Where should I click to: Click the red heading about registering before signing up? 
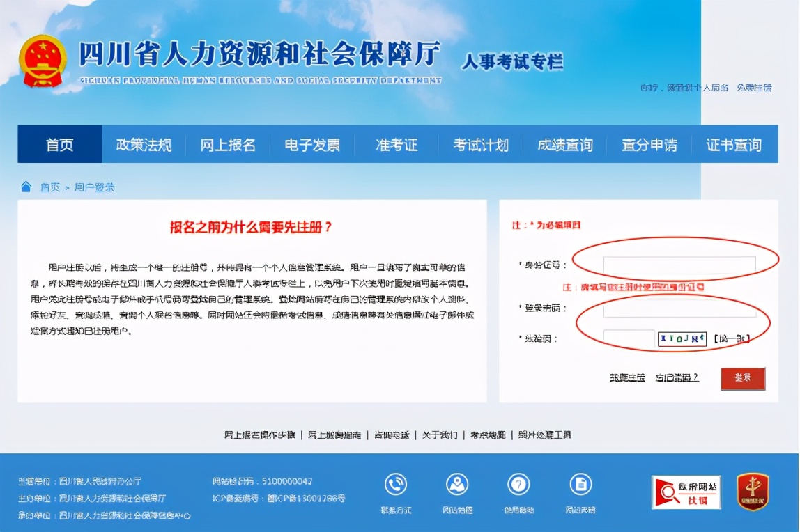click(251, 227)
